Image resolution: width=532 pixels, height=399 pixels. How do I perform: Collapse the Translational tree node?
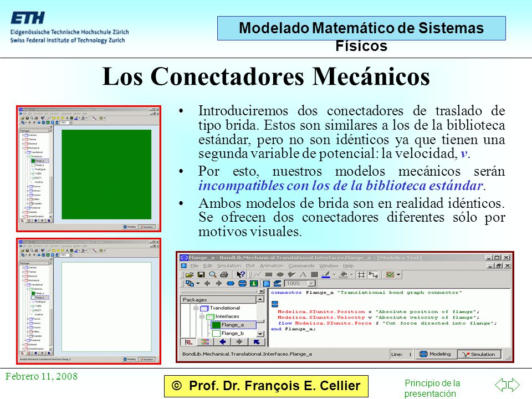click(196, 308)
